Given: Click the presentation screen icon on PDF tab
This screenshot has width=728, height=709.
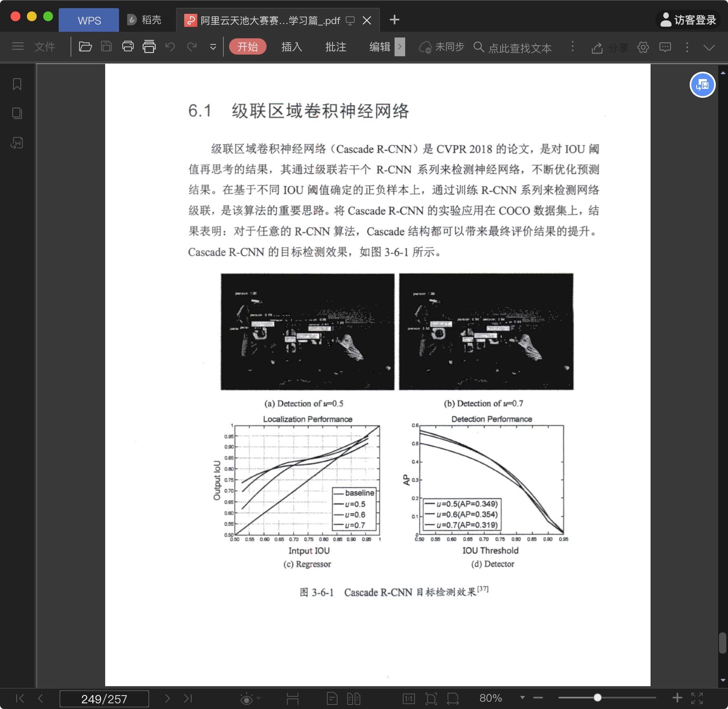Looking at the screenshot, I should pos(350,20).
